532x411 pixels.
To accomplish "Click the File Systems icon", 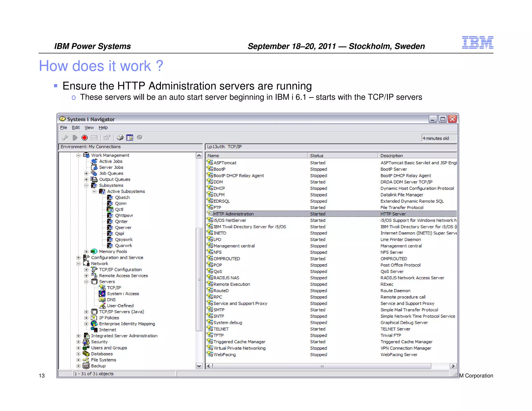I will click(86, 360).
